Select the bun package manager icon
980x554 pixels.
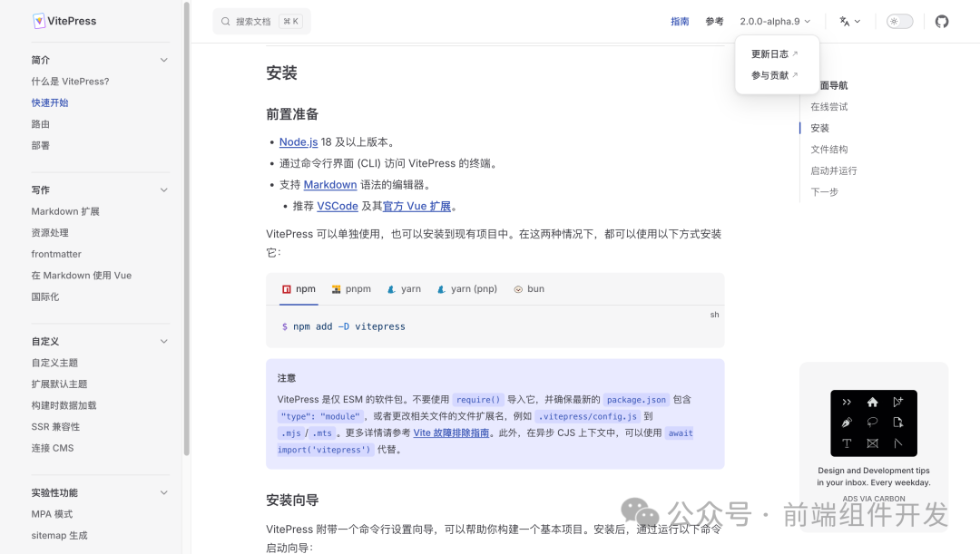[x=521, y=288]
